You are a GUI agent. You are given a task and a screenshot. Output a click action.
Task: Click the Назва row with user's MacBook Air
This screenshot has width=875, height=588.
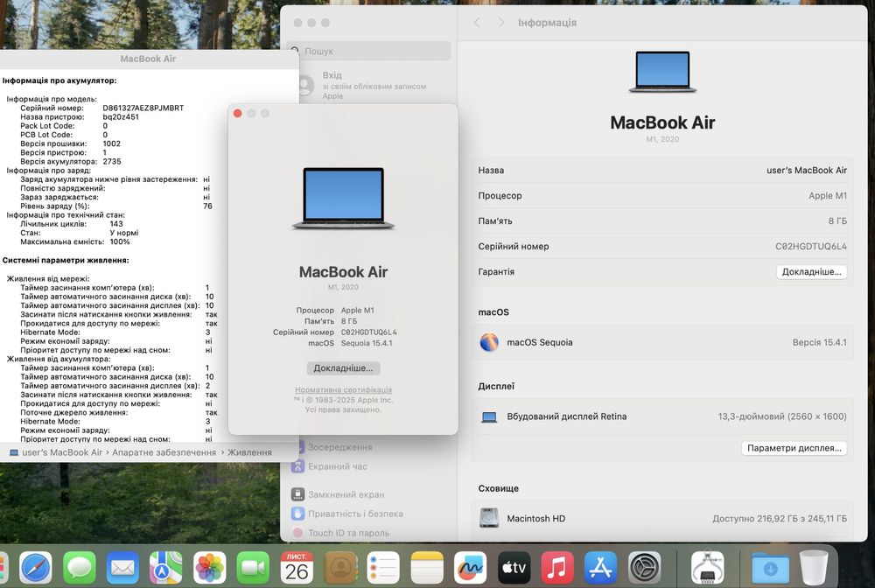[662, 170]
